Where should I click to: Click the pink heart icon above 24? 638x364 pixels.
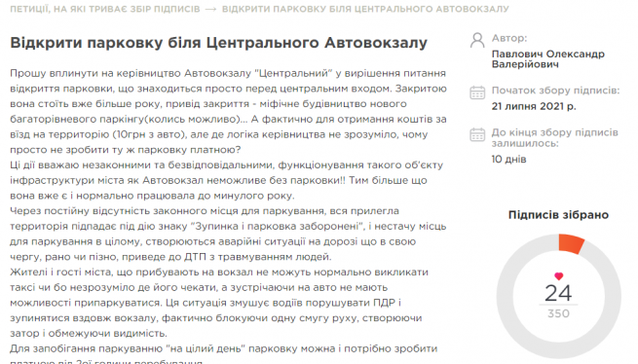[559, 276]
